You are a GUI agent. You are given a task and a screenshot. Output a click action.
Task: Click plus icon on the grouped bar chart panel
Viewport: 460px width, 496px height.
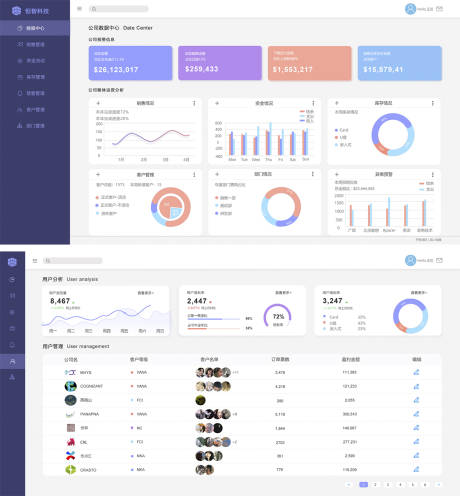point(217,103)
